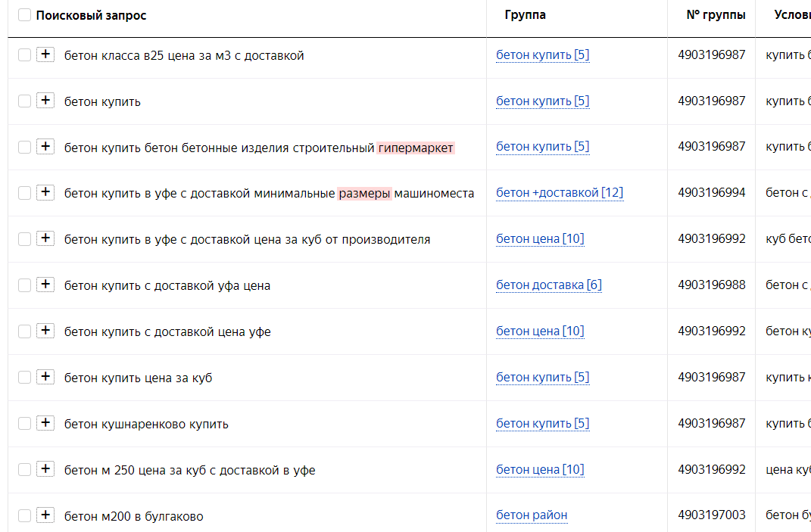The image size is (811, 532).
Task: Follow the 'бетон район' group link
Action: (532, 515)
